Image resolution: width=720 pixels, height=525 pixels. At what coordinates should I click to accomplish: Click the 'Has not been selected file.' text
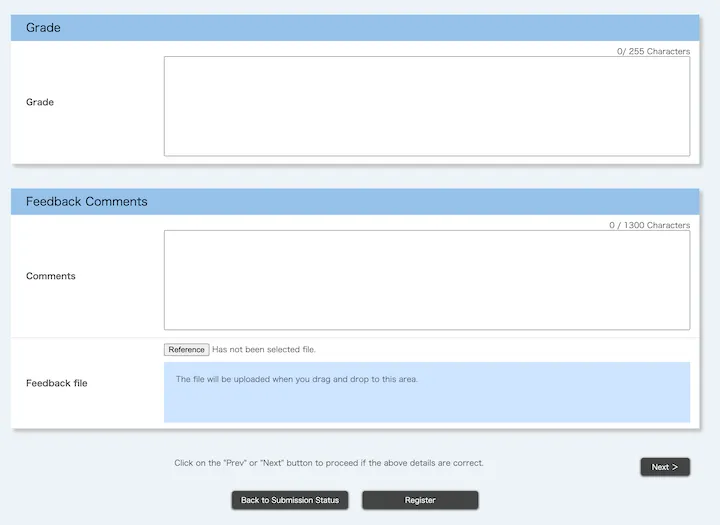(264, 350)
